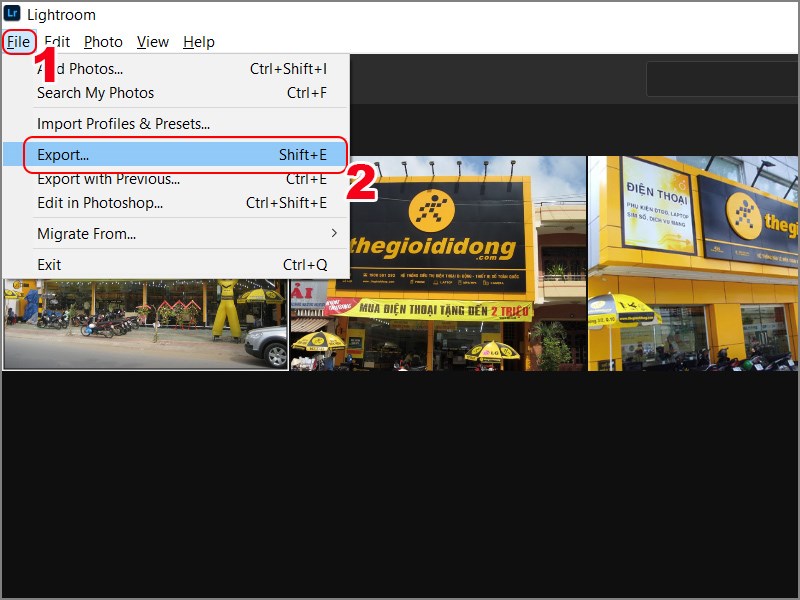800x600 pixels.
Task: Open the View menu
Action: pyautogui.click(x=152, y=42)
